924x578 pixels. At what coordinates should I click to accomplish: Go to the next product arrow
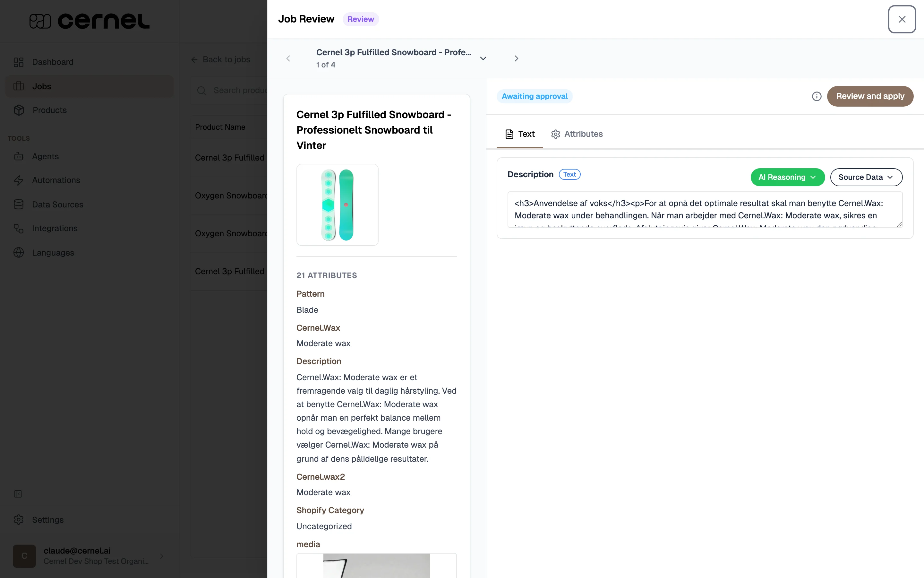(x=516, y=58)
